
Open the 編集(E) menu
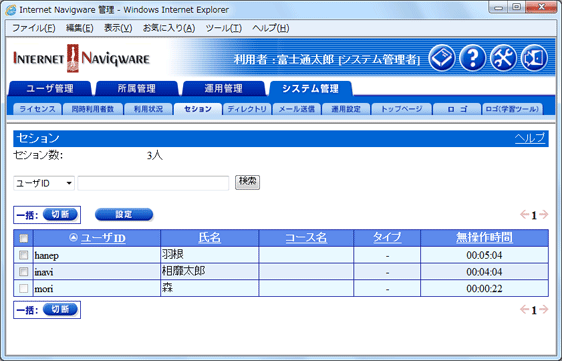(80, 28)
